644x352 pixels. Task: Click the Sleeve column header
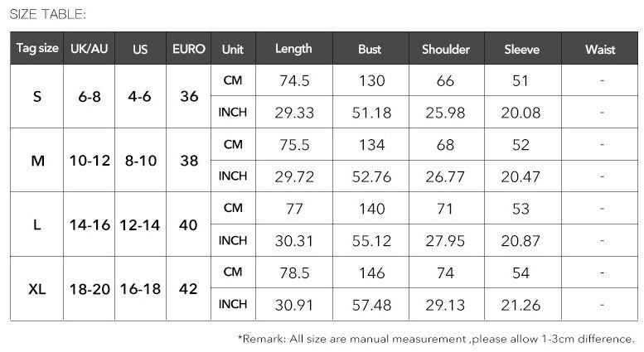point(521,49)
